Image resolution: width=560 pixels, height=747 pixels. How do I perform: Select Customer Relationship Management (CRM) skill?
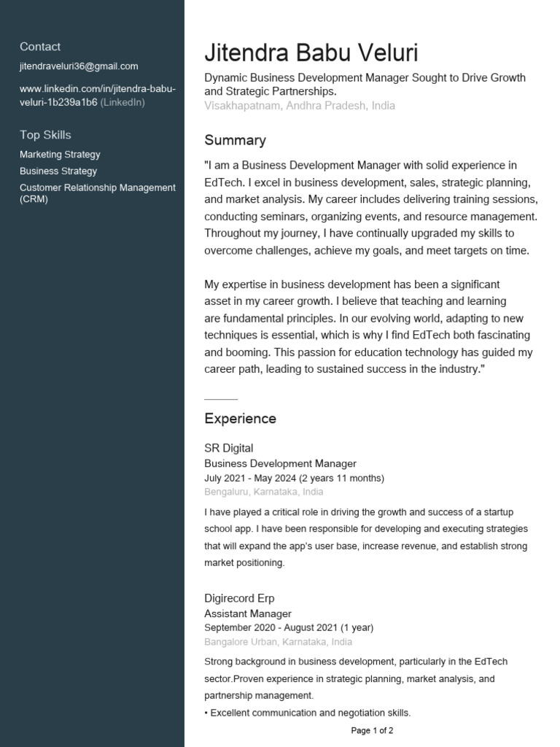(x=97, y=193)
